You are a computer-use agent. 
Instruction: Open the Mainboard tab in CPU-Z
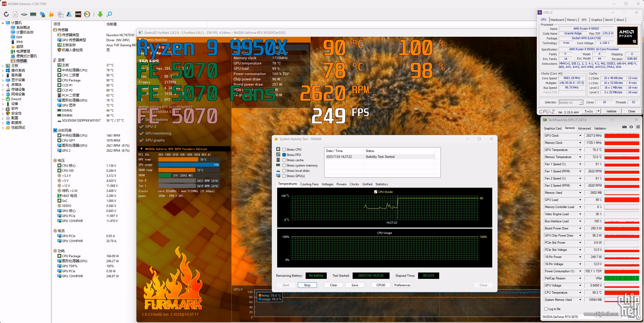tap(557, 20)
